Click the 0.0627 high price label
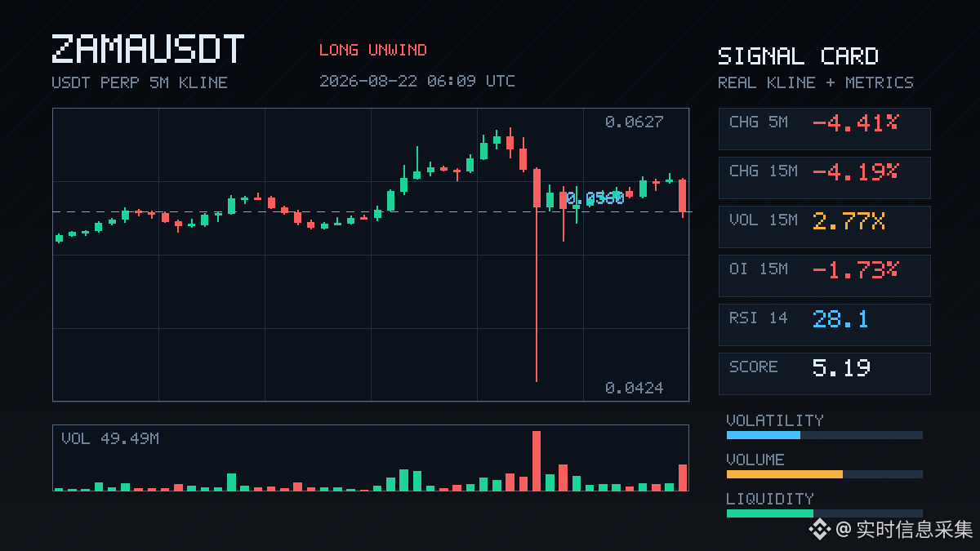The image size is (980, 551). [x=635, y=122]
